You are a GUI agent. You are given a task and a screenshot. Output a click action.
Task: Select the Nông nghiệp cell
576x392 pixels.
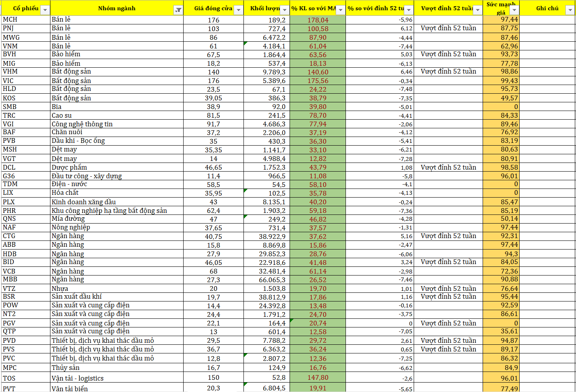pos(117,227)
